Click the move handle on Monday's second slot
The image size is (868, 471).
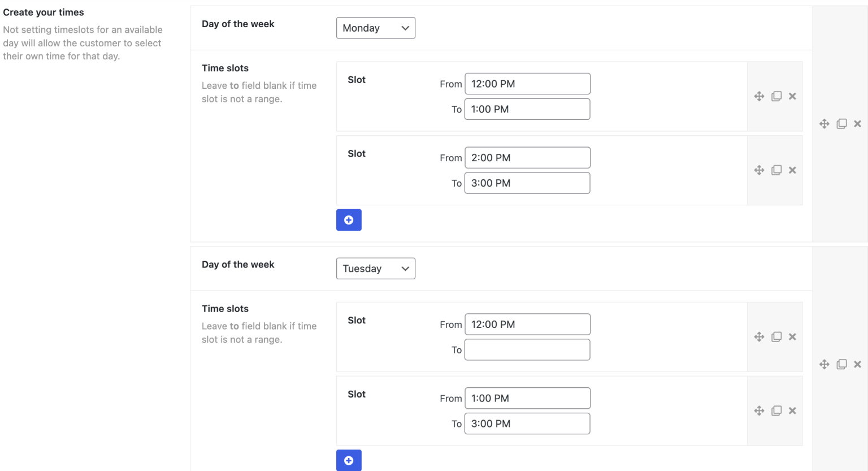coord(759,170)
